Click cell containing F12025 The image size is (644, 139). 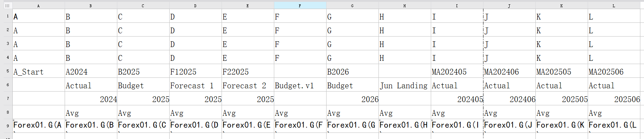click(x=195, y=71)
